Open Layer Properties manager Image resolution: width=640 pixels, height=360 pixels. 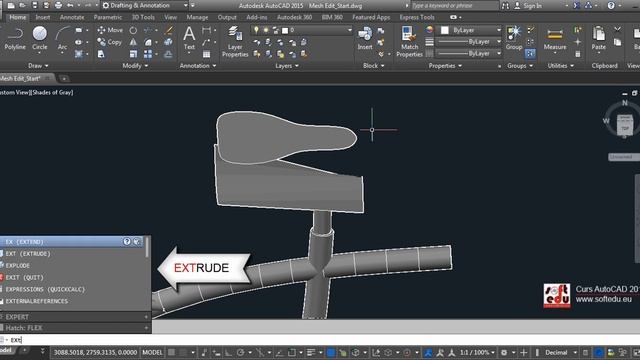[x=235, y=41]
